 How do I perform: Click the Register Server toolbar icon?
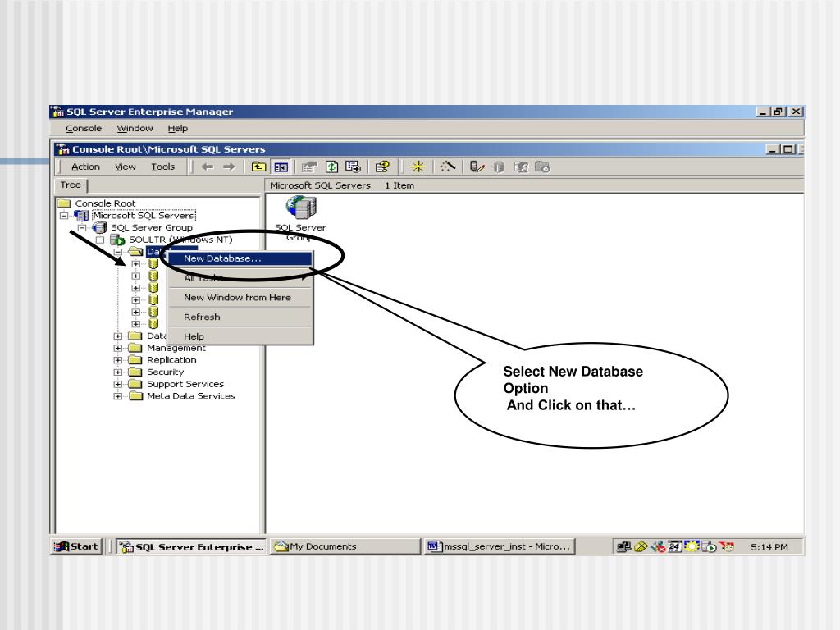coord(477,167)
